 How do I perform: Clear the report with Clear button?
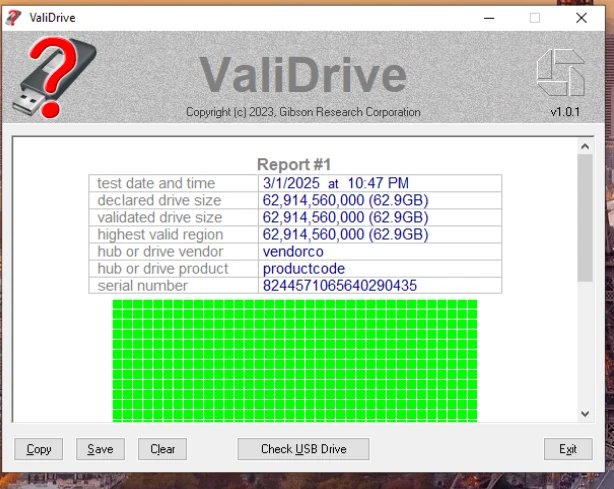pos(162,449)
